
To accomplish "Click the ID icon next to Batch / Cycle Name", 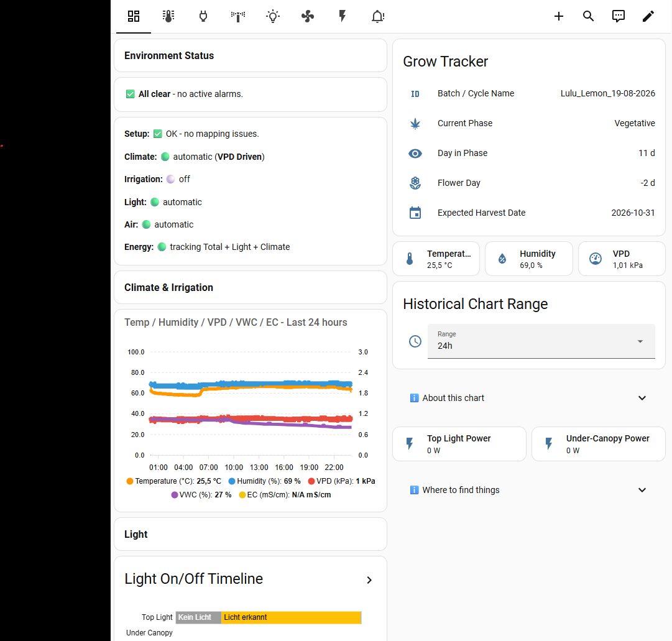I will (x=415, y=94).
